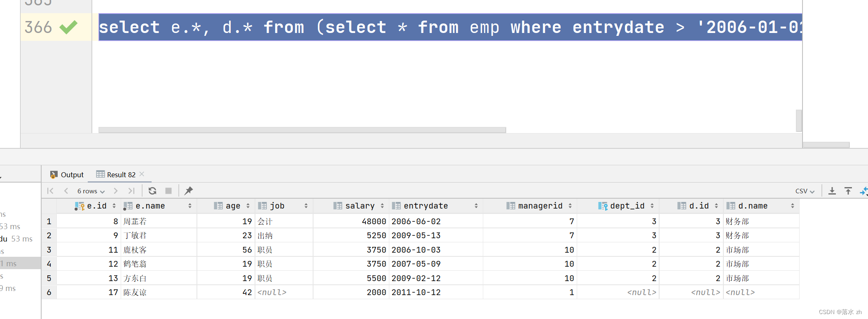The image size is (868, 319).
Task: Click entrydate cell 2009-05-13
Action: [436, 235]
